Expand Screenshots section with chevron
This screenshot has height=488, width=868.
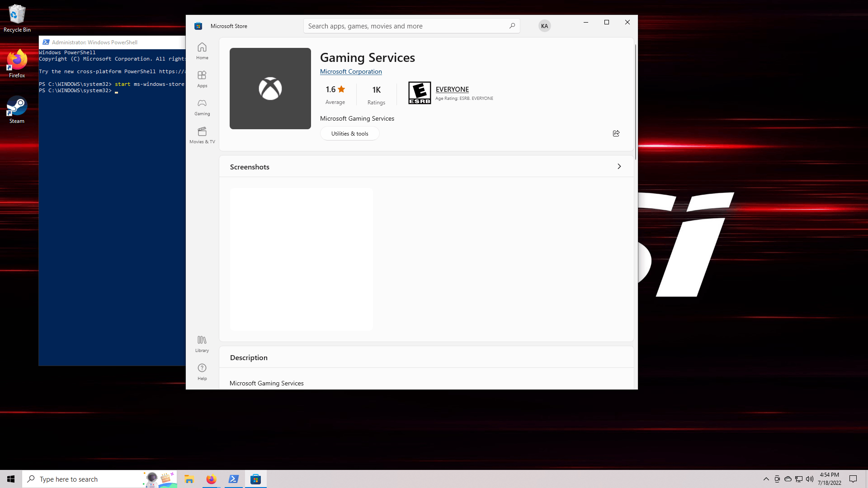point(619,166)
